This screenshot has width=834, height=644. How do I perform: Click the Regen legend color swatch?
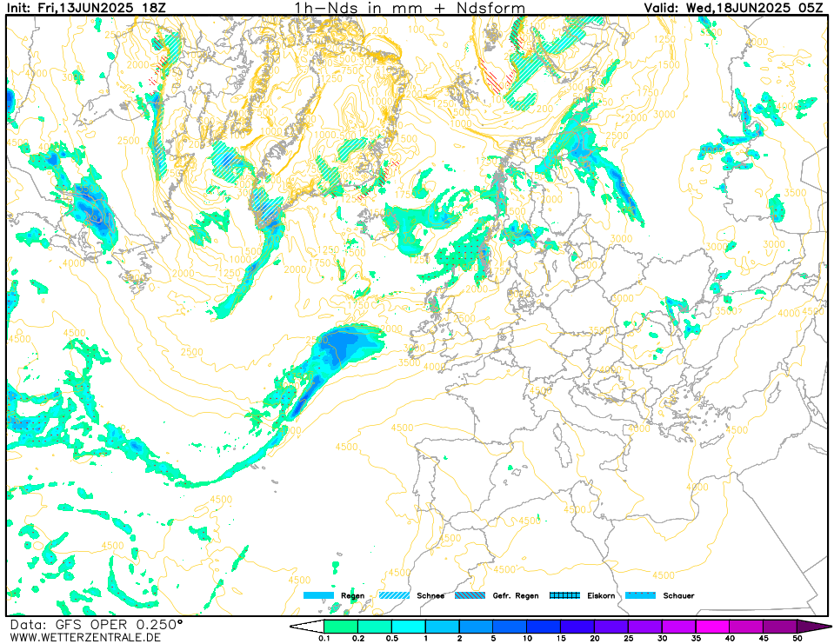(318, 595)
